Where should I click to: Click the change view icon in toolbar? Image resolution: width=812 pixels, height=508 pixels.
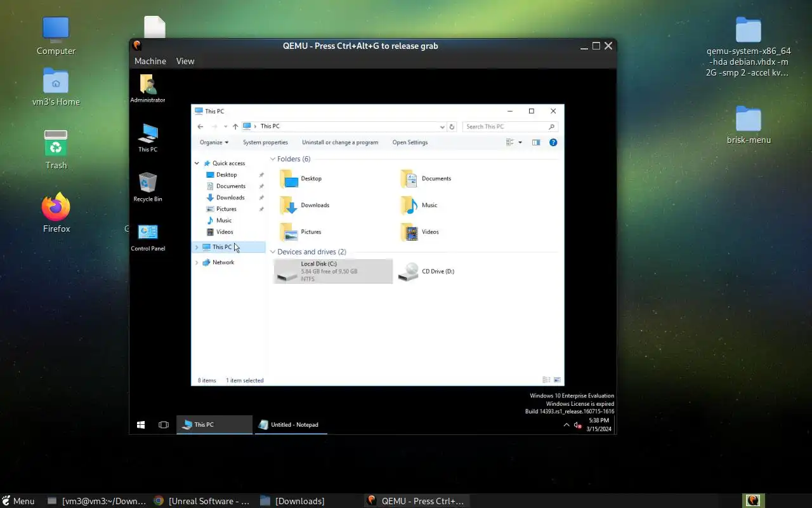(510, 142)
